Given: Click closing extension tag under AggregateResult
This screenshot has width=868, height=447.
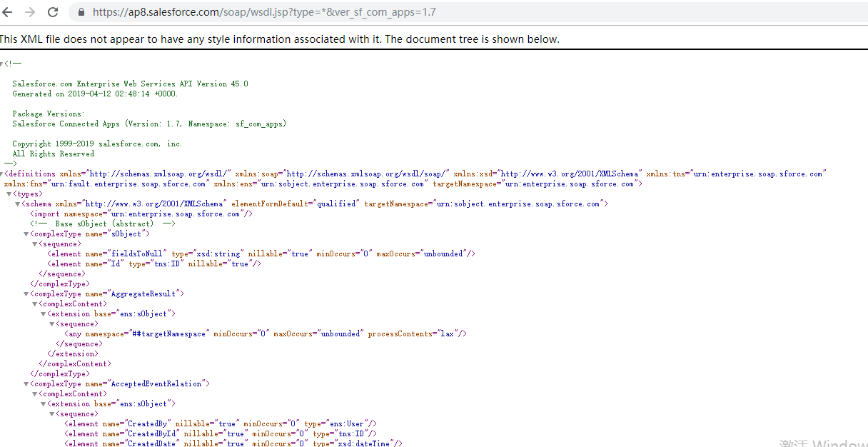Looking at the screenshot, I should click(73, 353).
